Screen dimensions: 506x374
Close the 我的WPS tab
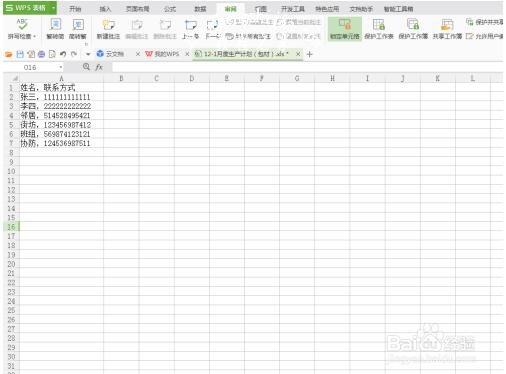(187, 54)
